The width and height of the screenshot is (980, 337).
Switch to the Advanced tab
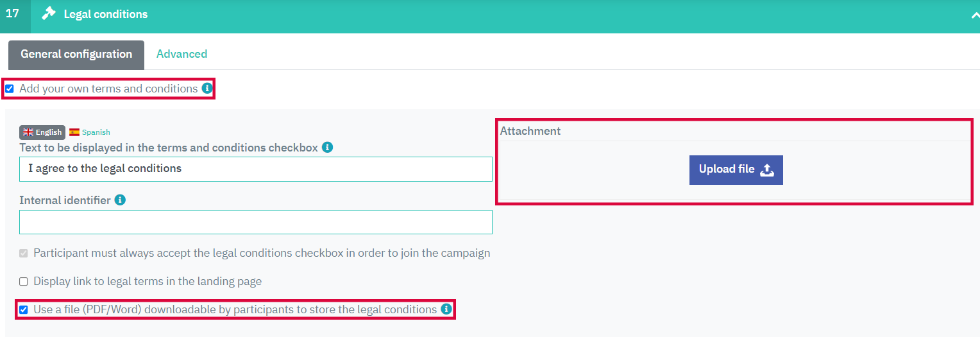pos(182,54)
